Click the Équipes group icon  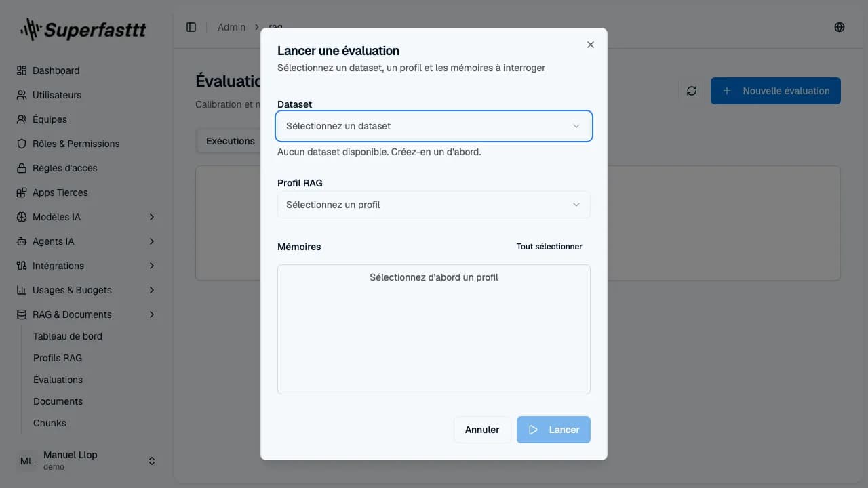point(22,119)
